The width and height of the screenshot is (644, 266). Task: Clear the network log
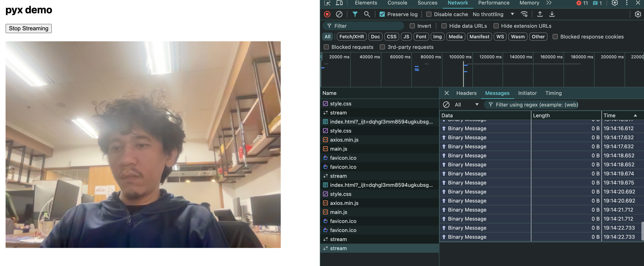[339, 14]
